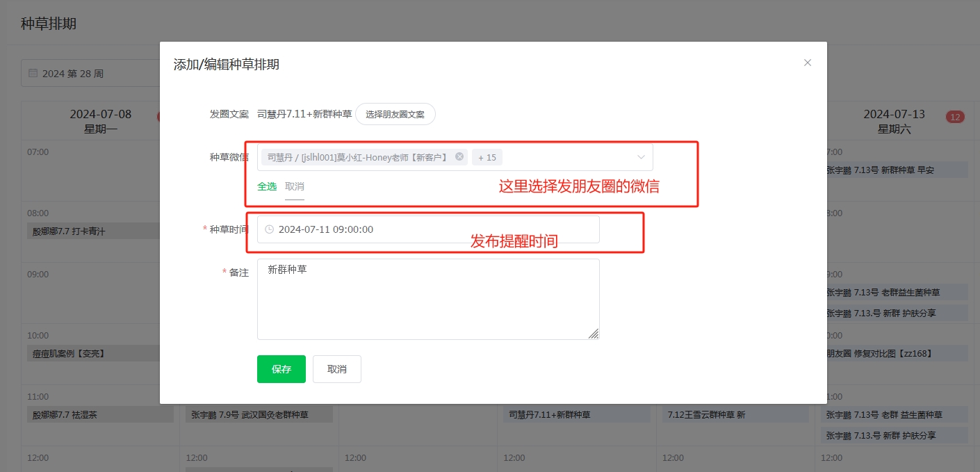Open the 殷娜娜7.7 打卡青汁 calendar event
980x472 pixels.
94,231
